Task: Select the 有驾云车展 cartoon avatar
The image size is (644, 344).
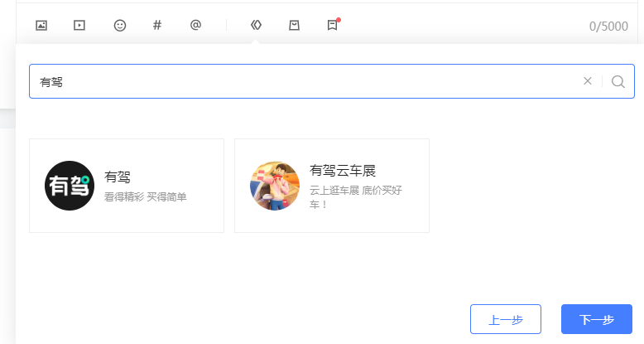Action: tap(275, 186)
